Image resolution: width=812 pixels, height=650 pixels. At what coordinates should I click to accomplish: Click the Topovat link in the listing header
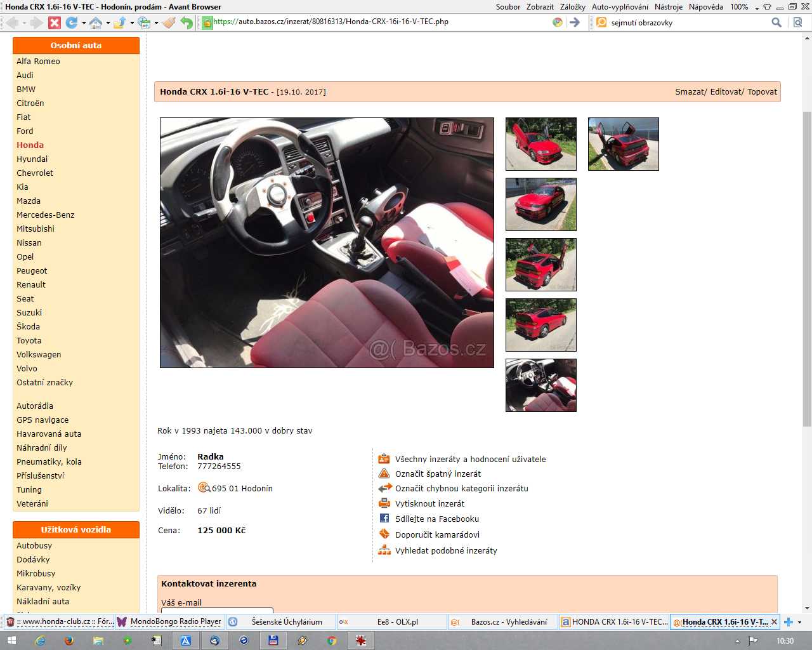click(x=762, y=92)
